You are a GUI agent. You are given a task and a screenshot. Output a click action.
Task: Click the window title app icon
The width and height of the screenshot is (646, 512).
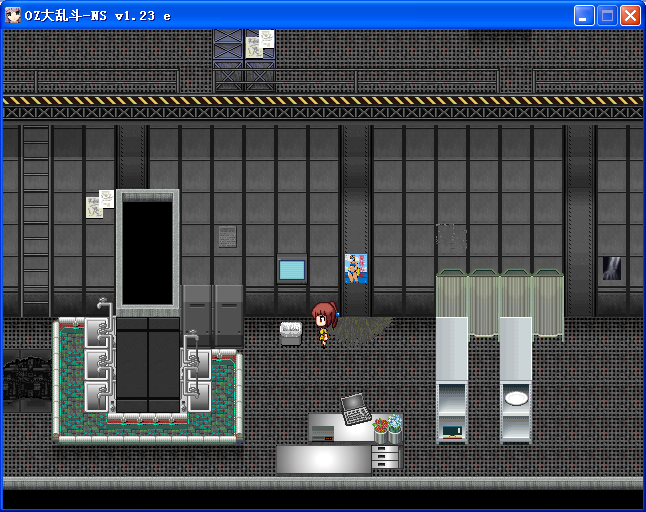13,15
